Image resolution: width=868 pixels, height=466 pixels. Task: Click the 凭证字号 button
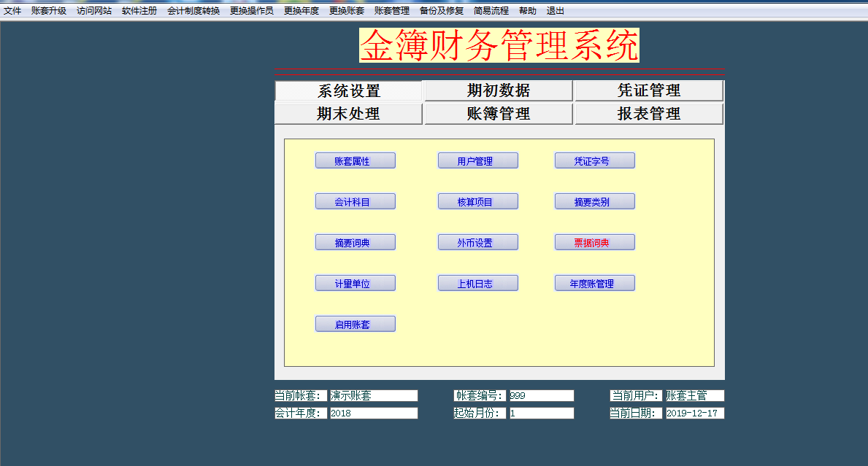[x=595, y=161]
